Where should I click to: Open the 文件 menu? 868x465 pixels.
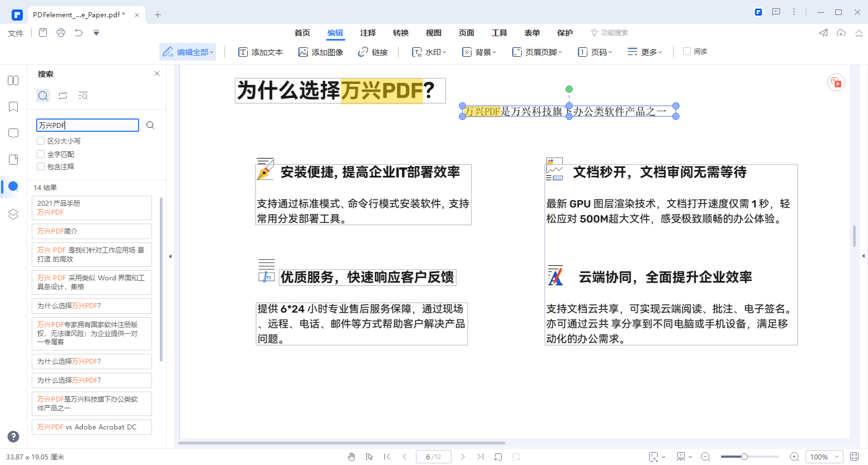pos(15,33)
